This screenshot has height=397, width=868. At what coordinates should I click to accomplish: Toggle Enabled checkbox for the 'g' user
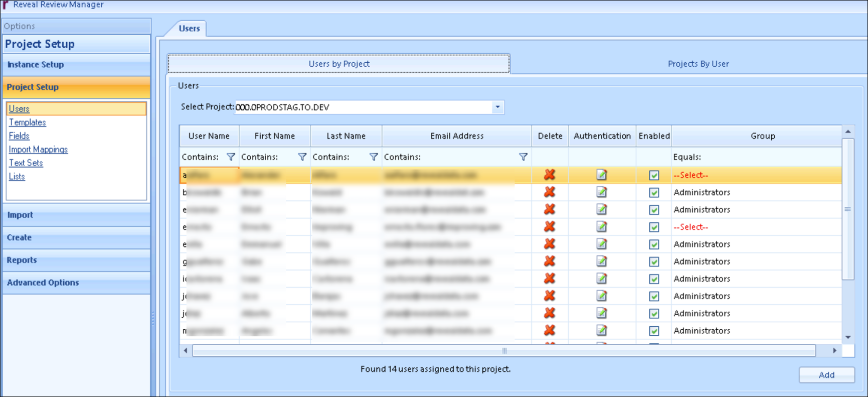[654, 261]
